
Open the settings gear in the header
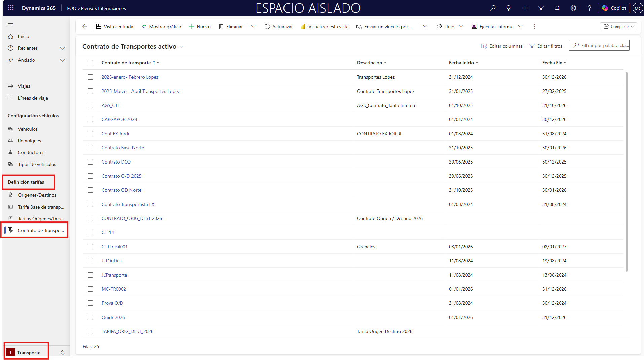tap(573, 8)
